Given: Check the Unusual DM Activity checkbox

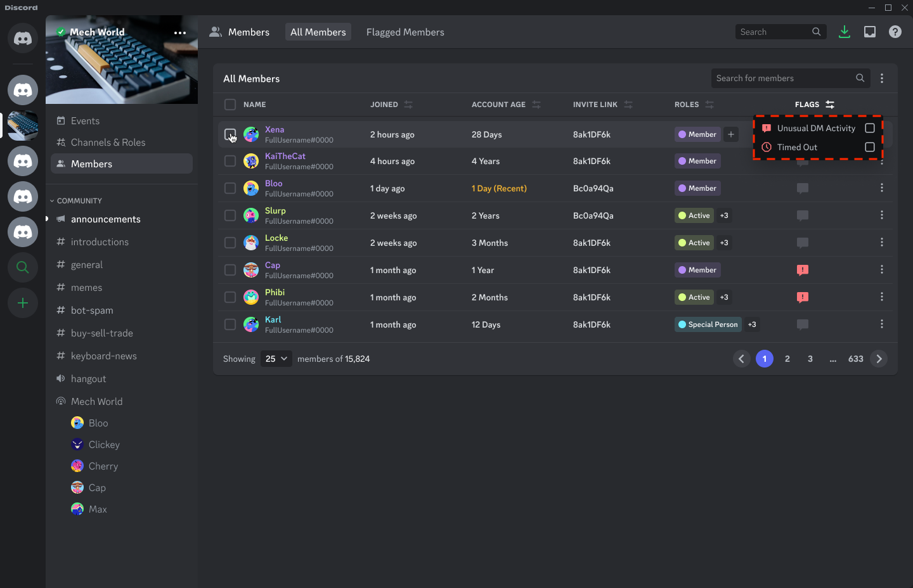Looking at the screenshot, I should coord(870,127).
